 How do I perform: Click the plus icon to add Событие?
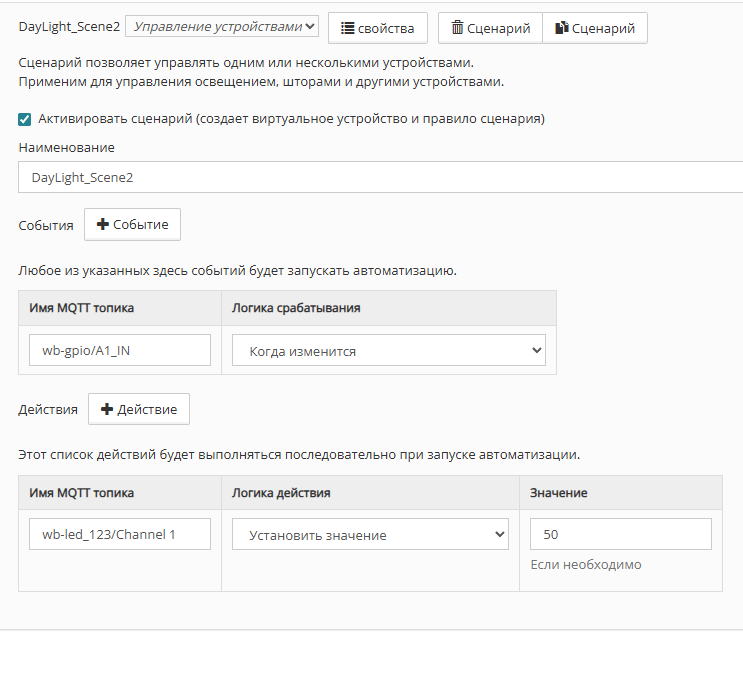(102, 225)
